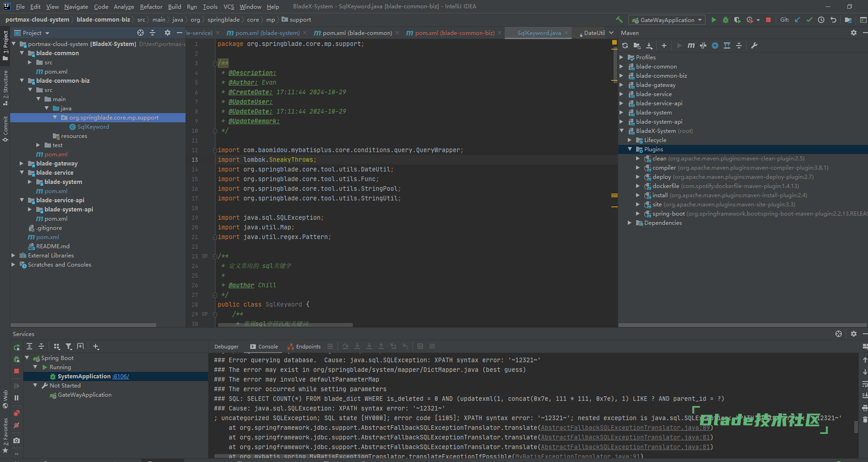View breakpoints red dots icon
This screenshot has height=462, width=868.
(17, 413)
